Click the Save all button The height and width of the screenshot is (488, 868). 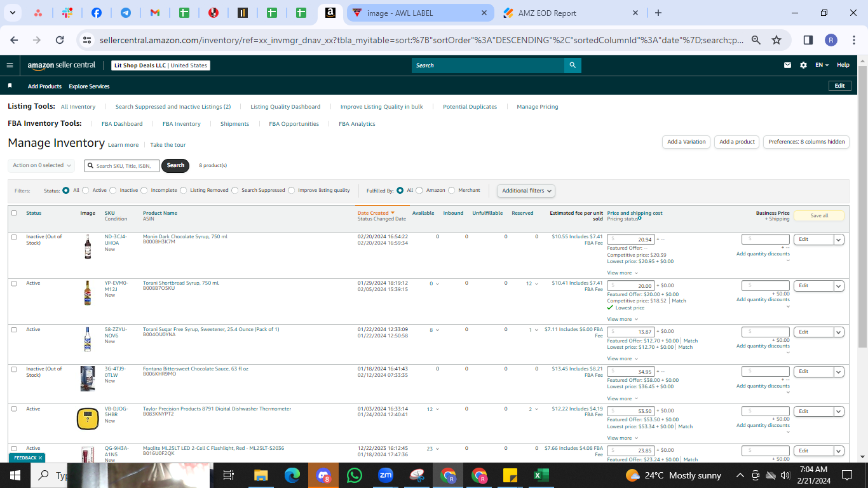point(819,215)
